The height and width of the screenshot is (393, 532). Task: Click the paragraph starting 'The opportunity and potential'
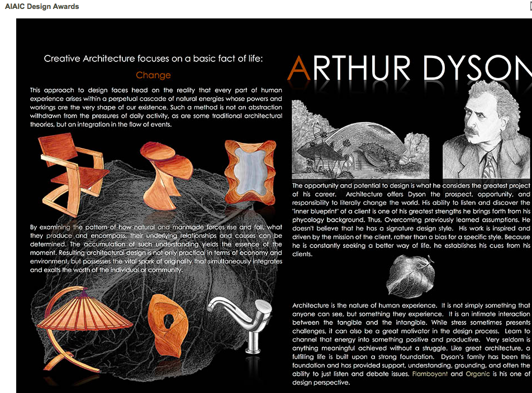[x=411, y=220]
